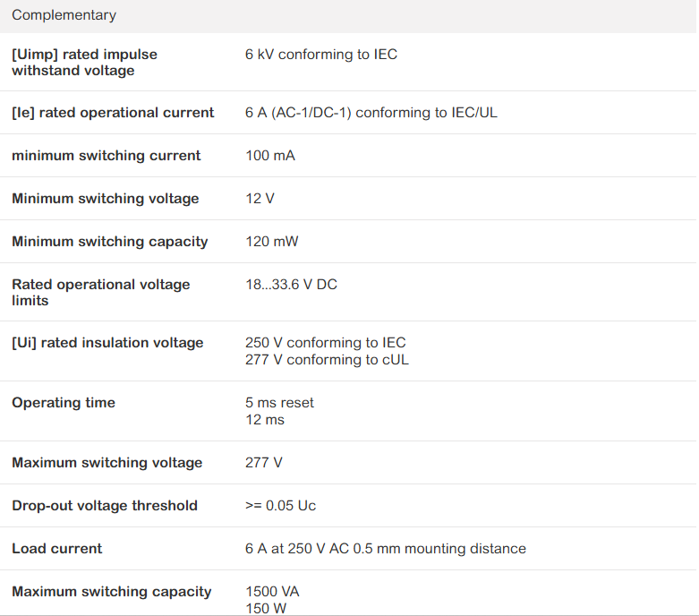Select the 120 mW value
699x616 pixels.
(x=271, y=242)
